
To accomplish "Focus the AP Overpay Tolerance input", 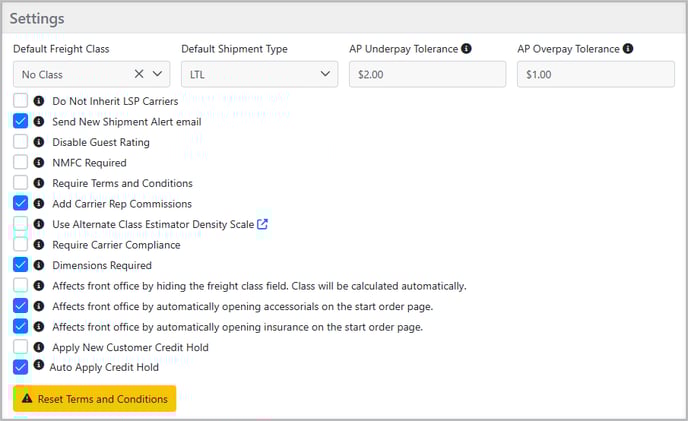I will coord(595,74).
